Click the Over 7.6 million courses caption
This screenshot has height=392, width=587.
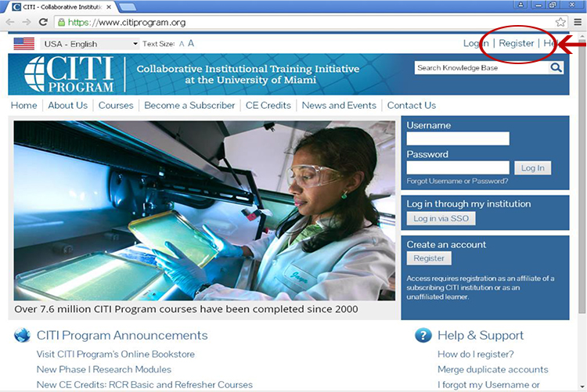186,309
